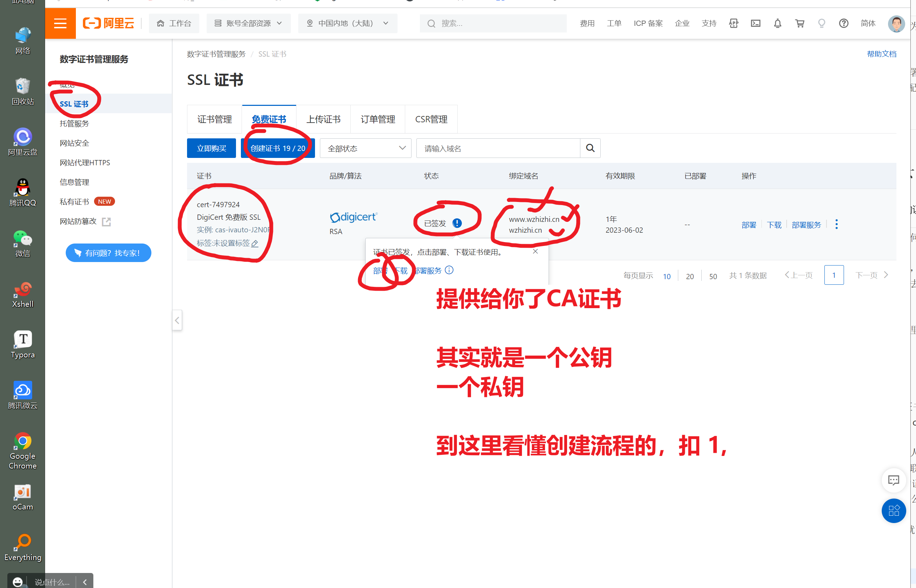916x588 pixels.
Task: Collapse the sidebar with arrow handle
Action: (177, 320)
